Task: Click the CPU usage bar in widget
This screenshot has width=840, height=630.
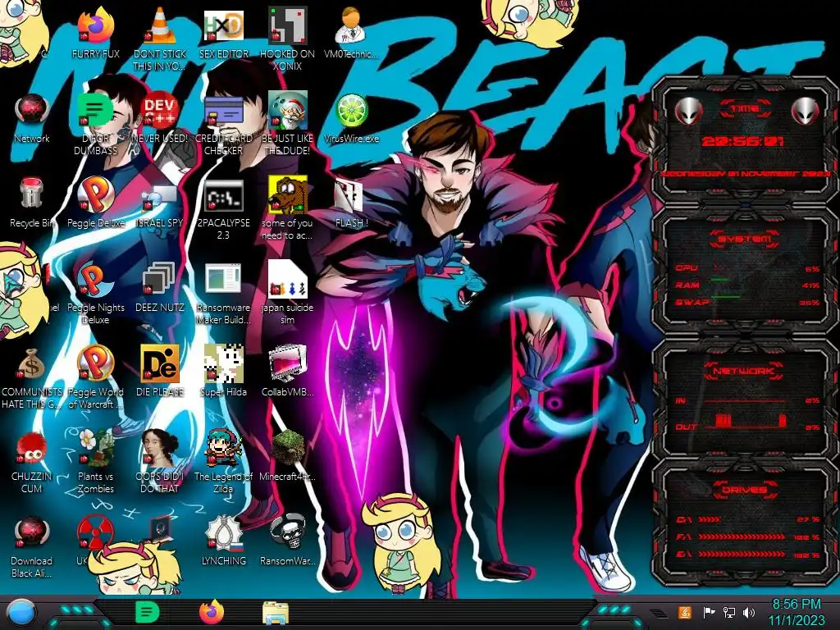Action: 747,268
